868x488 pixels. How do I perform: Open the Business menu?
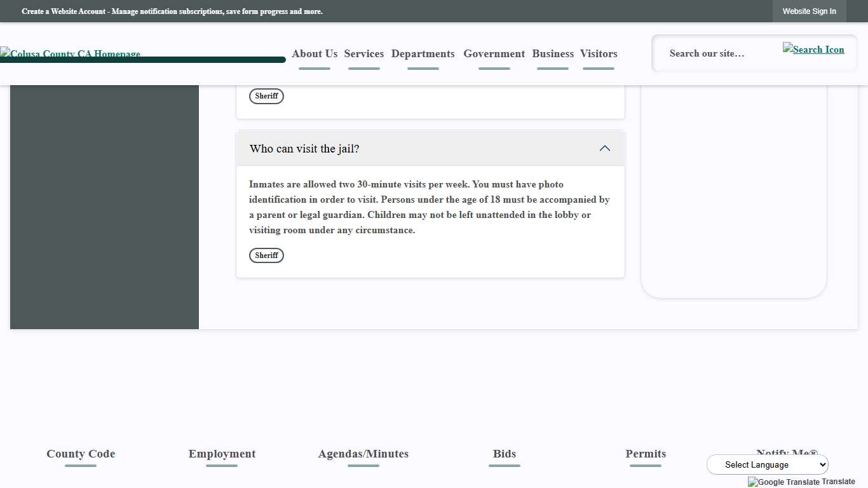coord(552,54)
